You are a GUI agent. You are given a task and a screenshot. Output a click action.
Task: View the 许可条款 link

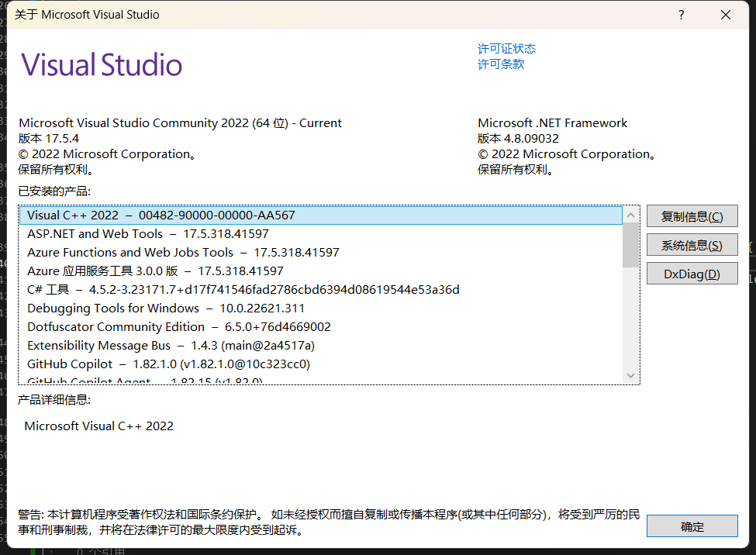tap(499, 64)
